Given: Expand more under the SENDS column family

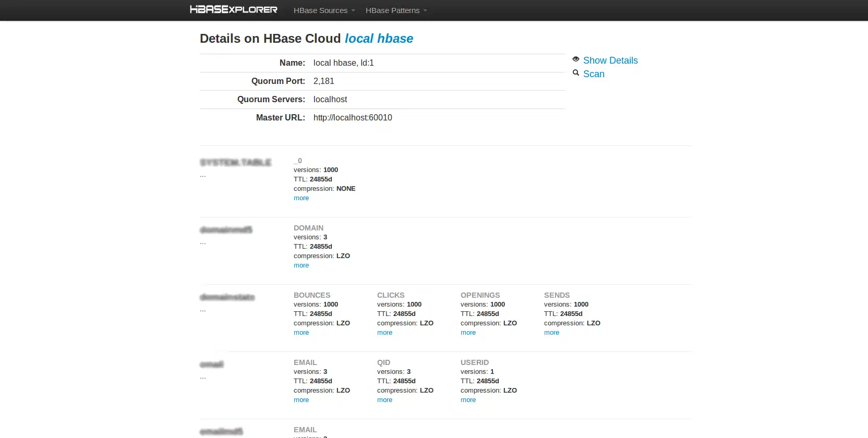Looking at the screenshot, I should point(551,333).
